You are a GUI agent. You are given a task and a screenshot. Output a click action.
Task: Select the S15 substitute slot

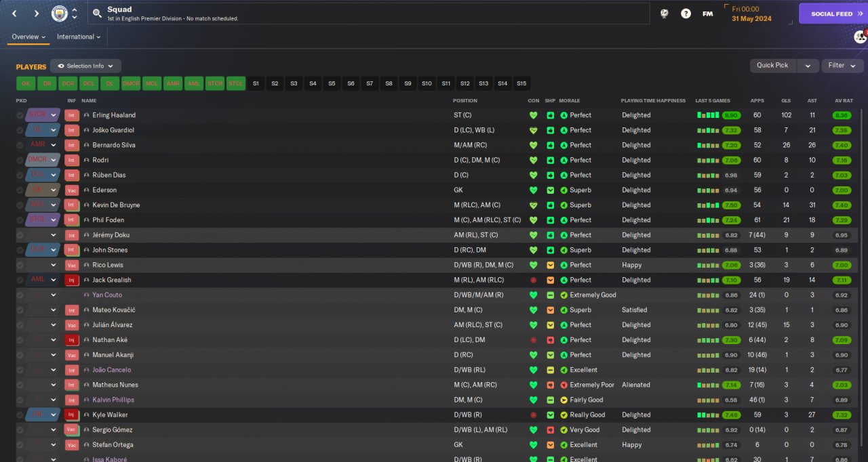point(521,83)
